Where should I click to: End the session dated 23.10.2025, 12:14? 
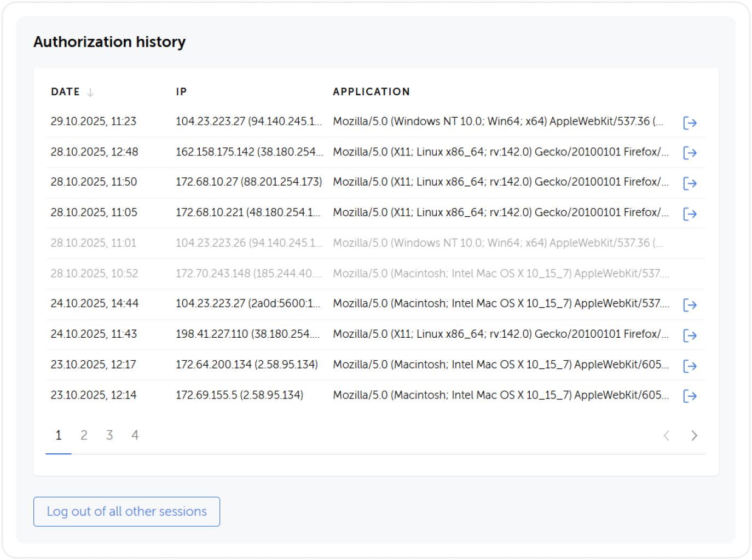pyautogui.click(x=690, y=396)
